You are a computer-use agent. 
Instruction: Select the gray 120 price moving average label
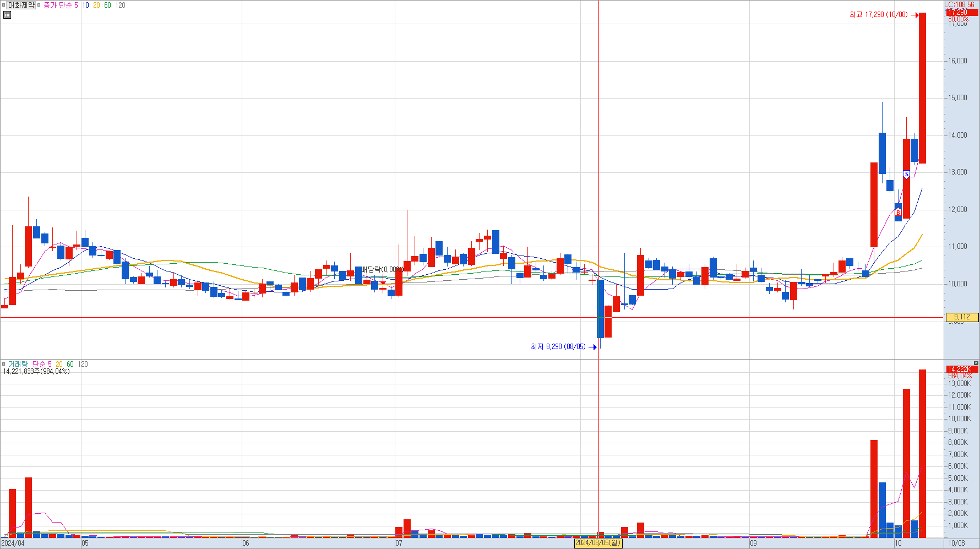point(120,5)
